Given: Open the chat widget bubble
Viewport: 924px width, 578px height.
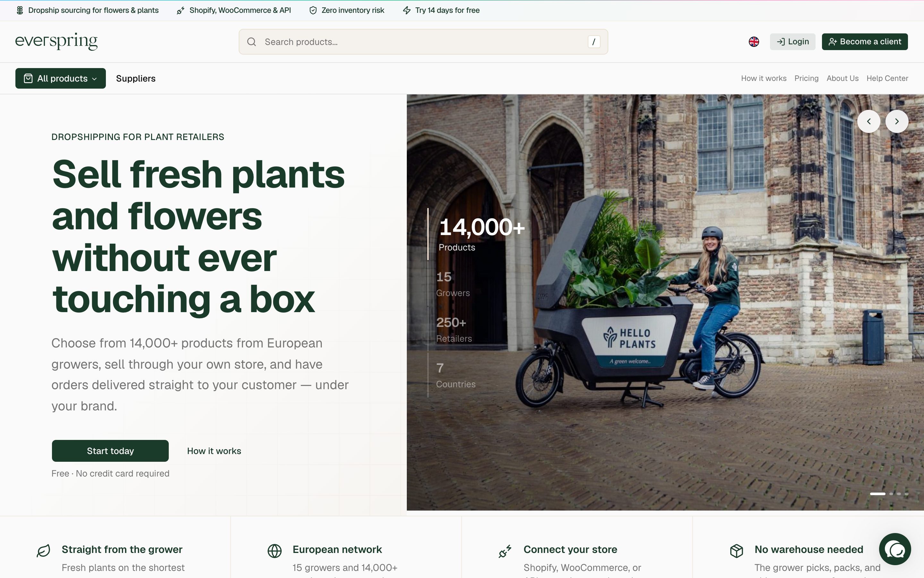Looking at the screenshot, I should coord(895,549).
